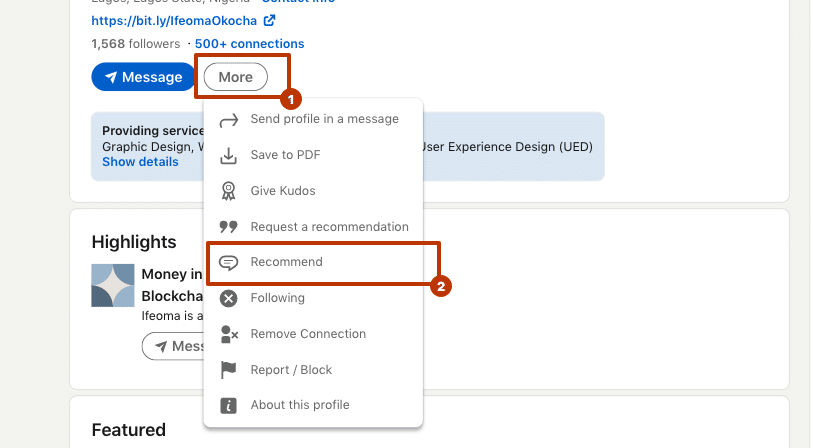Viewport: 813px width, 448px height.
Task: Click the forward arrow icon for Send profile
Action: (228, 120)
